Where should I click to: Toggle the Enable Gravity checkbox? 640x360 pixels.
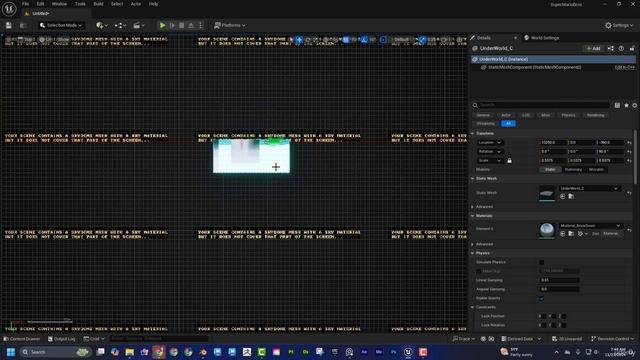[542, 298]
